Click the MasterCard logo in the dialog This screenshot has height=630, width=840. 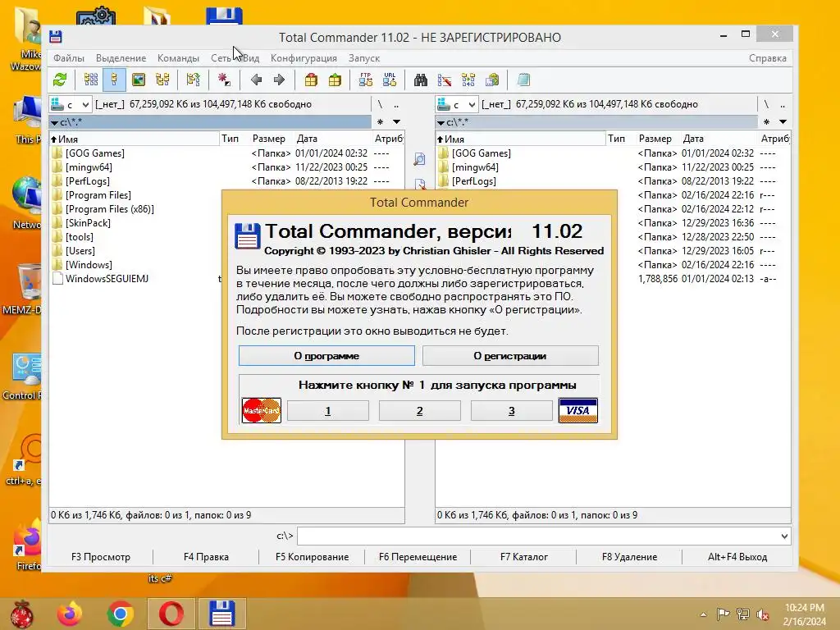click(262, 411)
